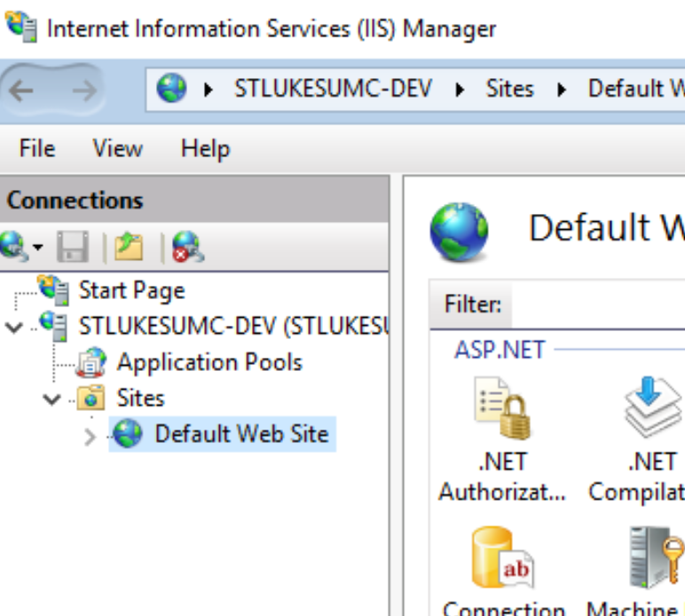Click into the Filter input field
Screen dimensions: 685x616
click(x=598, y=304)
